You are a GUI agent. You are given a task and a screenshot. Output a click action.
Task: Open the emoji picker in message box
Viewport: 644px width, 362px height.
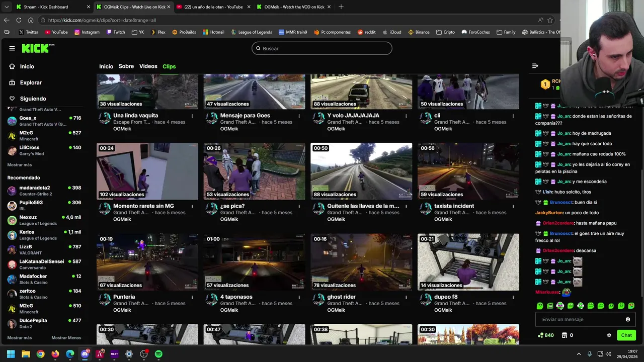tap(627, 319)
